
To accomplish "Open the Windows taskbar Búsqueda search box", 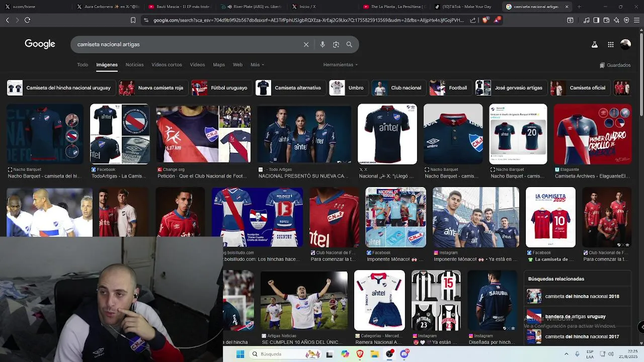I will tap(285, 354).
